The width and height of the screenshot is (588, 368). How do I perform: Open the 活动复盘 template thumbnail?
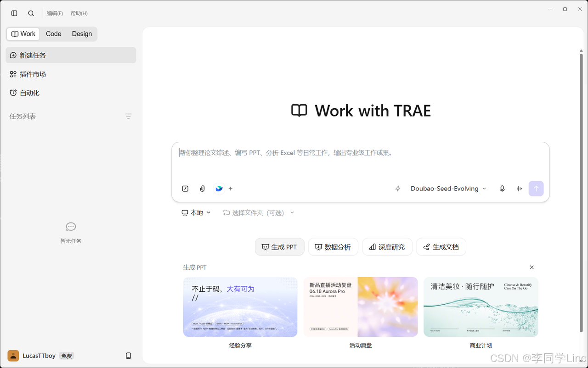pos(361,307)
